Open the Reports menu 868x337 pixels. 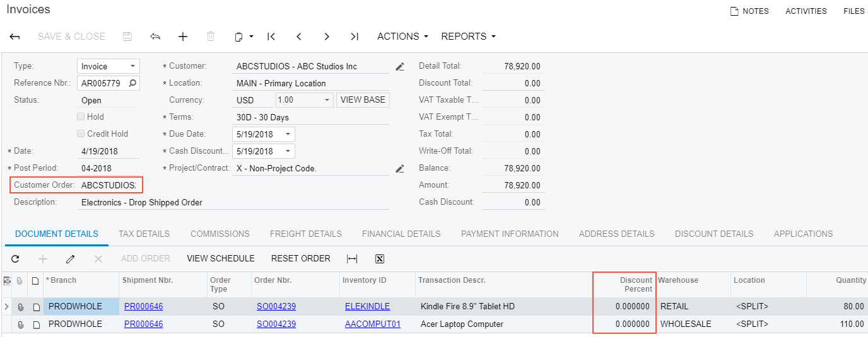point(468,37)
